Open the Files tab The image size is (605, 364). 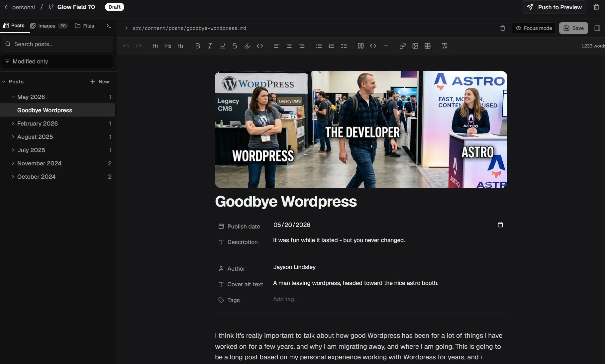84,26
